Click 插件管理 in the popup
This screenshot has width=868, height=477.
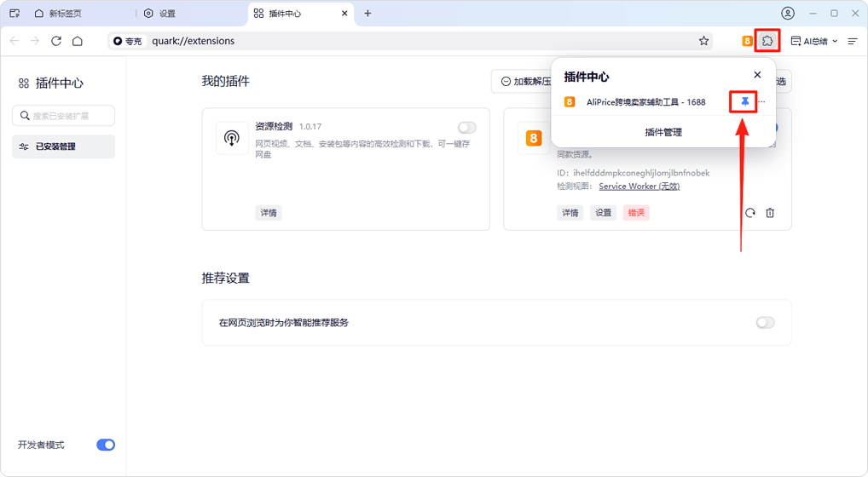[663, 132]
